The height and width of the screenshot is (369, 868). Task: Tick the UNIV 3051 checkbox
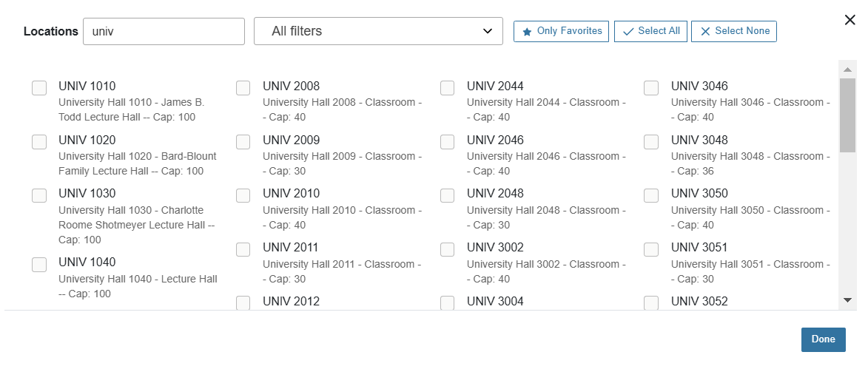pyautogui.click(x=651, y=249)
